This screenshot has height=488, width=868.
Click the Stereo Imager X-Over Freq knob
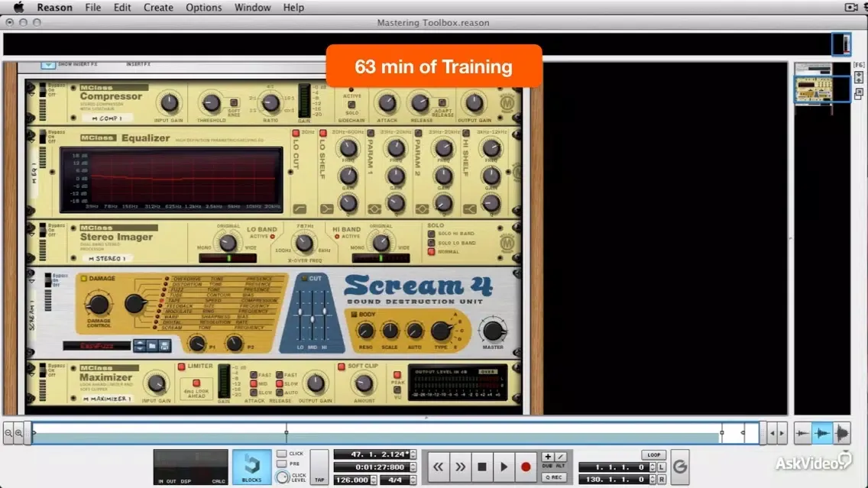point(303,244)
